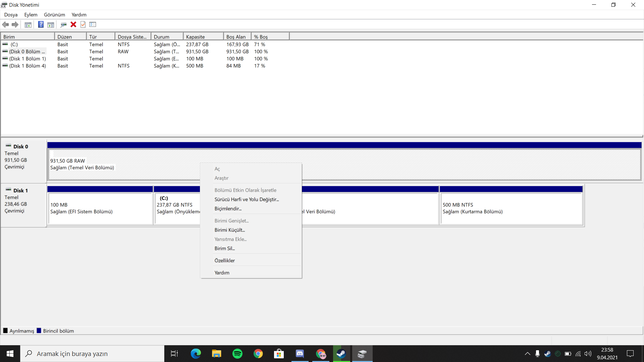Select Biçimlendir... from context menu
The width and height of the screenshot is (644, 362).
pos(228,208)
